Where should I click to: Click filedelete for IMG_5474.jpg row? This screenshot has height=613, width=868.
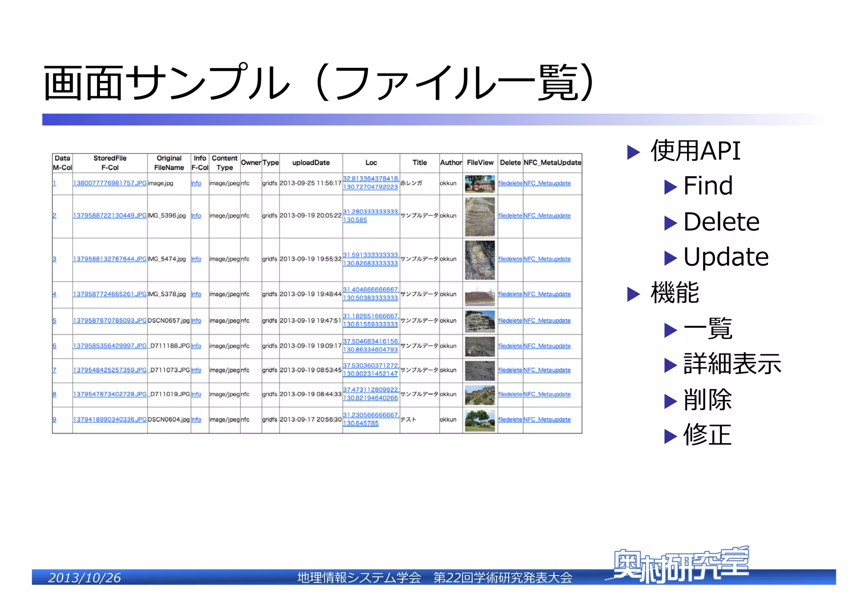(510, 259)
